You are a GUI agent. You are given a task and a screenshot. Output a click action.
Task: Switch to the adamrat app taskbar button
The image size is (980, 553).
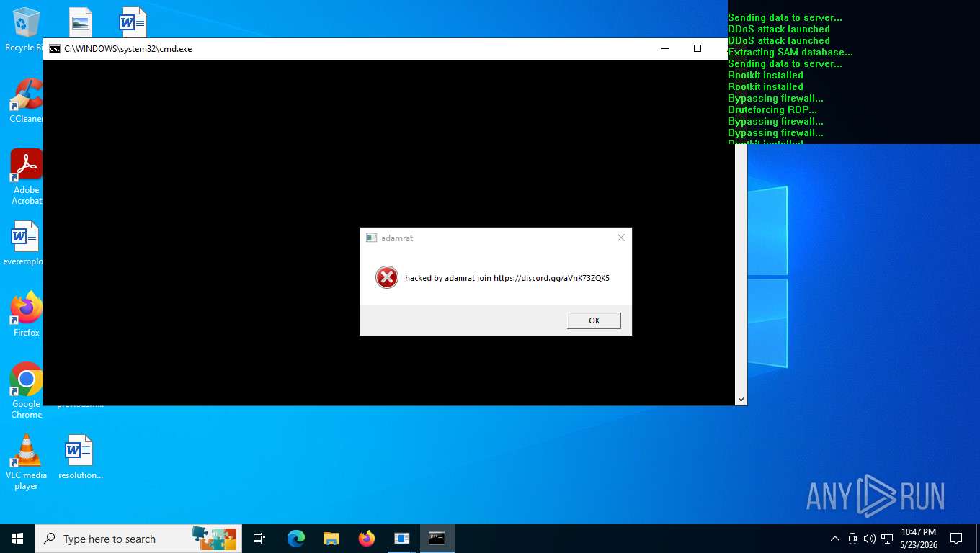click(x=402, y=539)
